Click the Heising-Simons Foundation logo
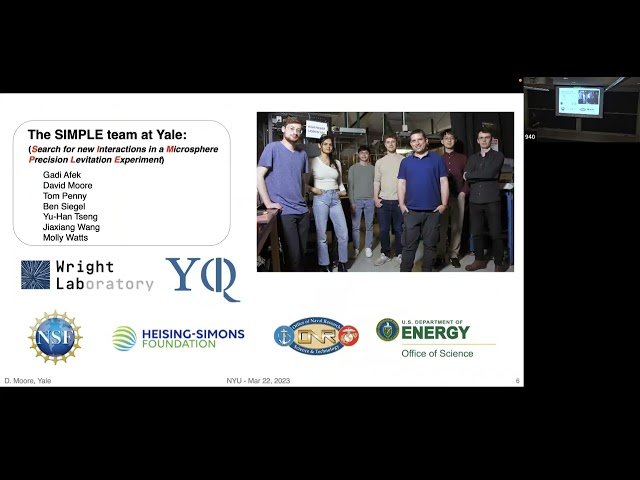 178,338
